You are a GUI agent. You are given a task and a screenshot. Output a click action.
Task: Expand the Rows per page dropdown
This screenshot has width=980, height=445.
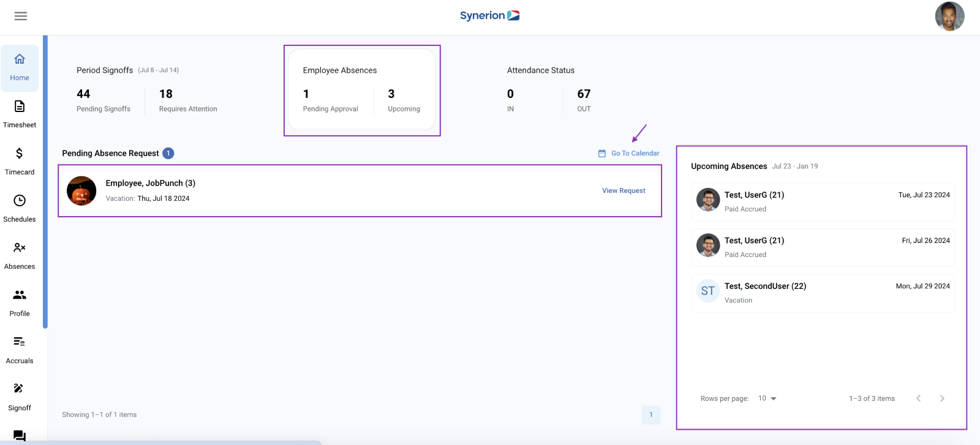[767, 398]
